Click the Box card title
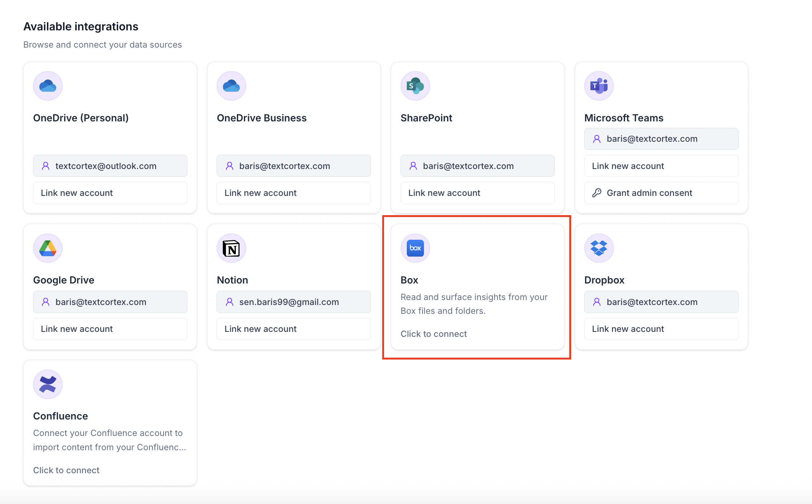Screen dimensions: 812x504 coord(409,280)
